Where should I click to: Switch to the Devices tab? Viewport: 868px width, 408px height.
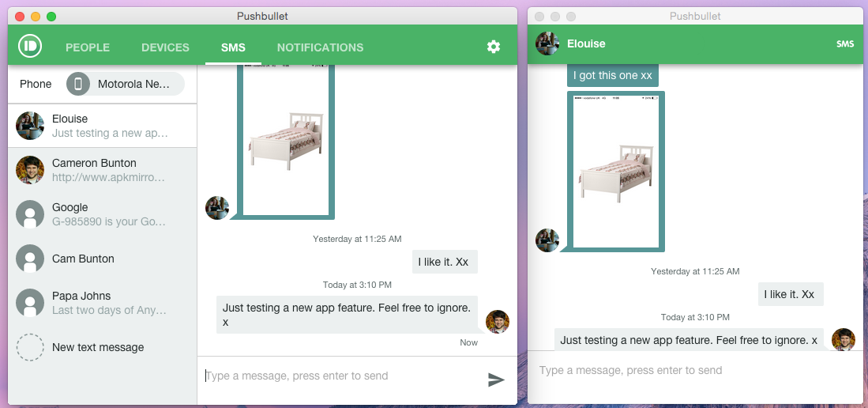[165, 47]
